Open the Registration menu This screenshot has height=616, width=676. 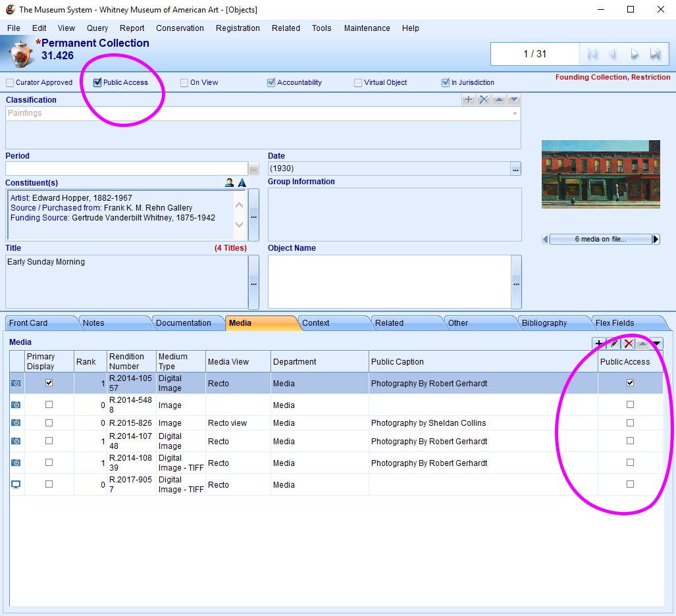click(x=238, y=28)
